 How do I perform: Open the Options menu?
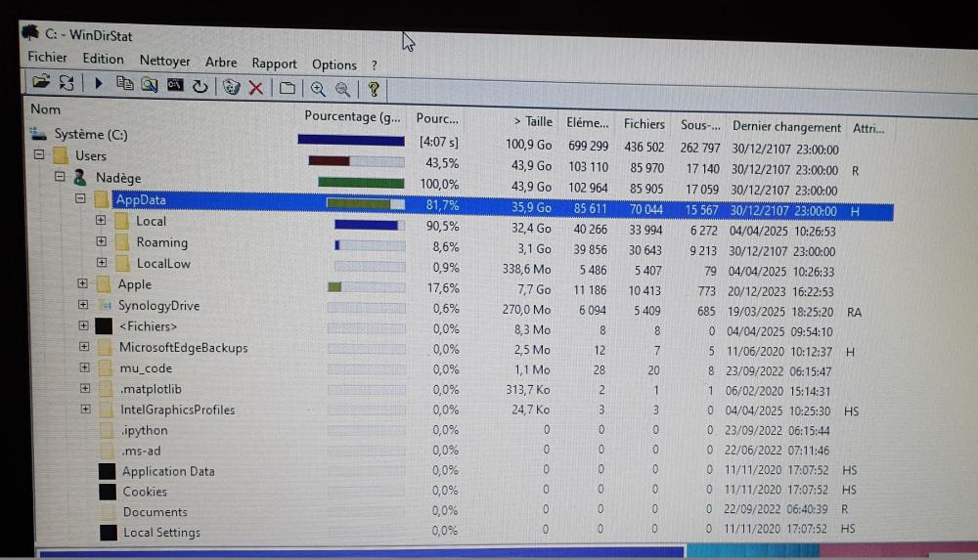tap(334, 65)
